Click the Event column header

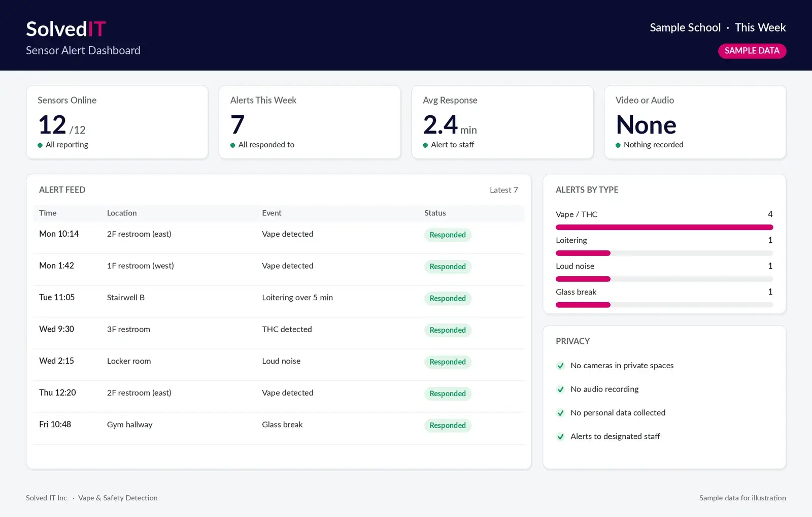pos(272,213)
